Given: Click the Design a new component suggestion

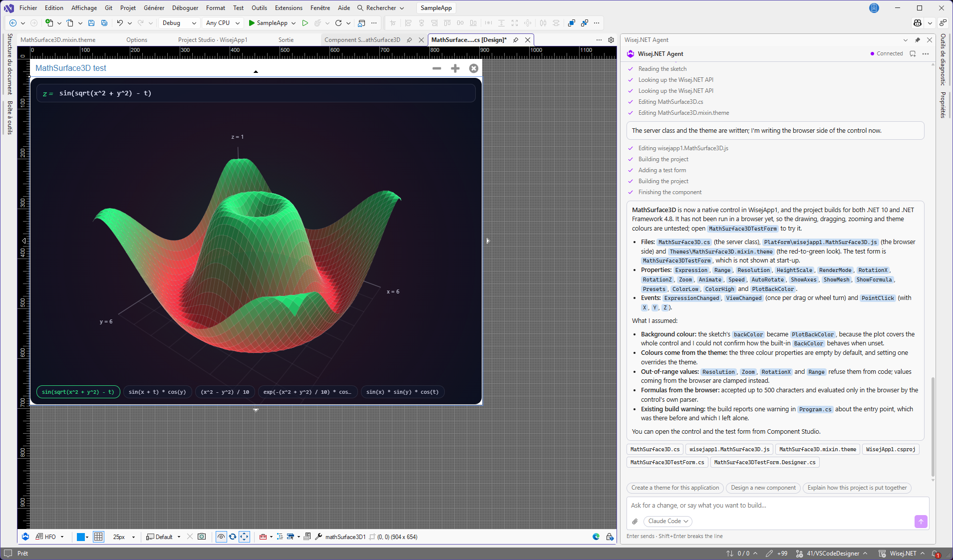Looking at the screenshot, I should tap(763, 488).
